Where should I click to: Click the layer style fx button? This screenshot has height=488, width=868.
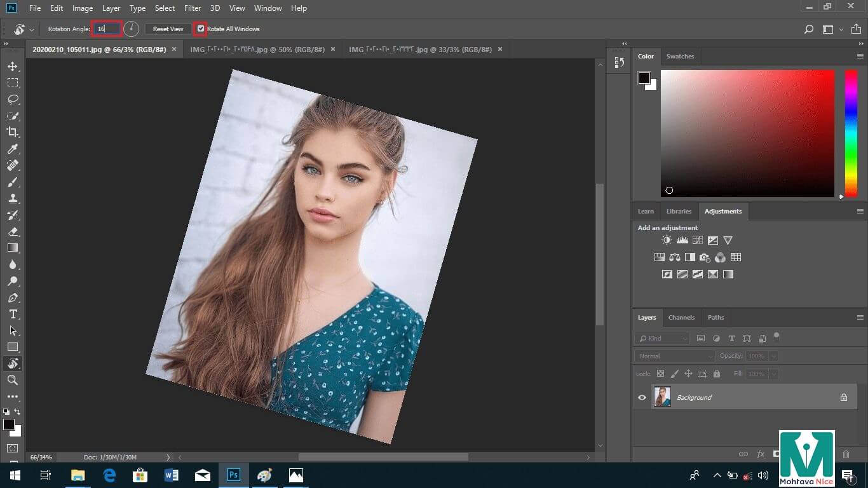(x=761, y=454)
